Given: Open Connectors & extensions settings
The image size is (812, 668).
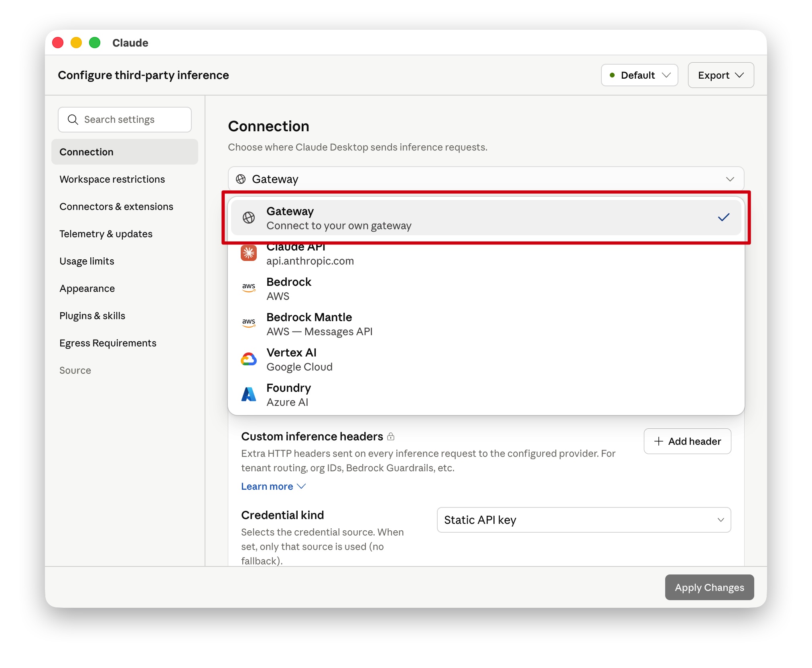Looking at the screenshot, I should [x=125, y=206].
